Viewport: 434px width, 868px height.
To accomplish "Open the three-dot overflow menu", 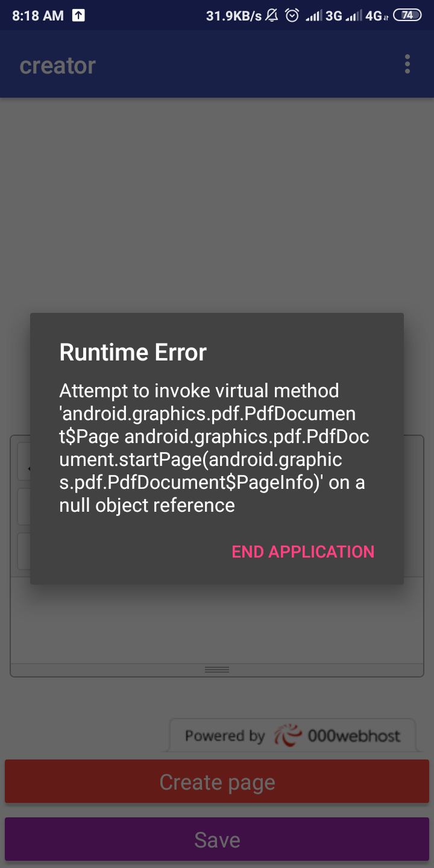I will coord(407,64).
